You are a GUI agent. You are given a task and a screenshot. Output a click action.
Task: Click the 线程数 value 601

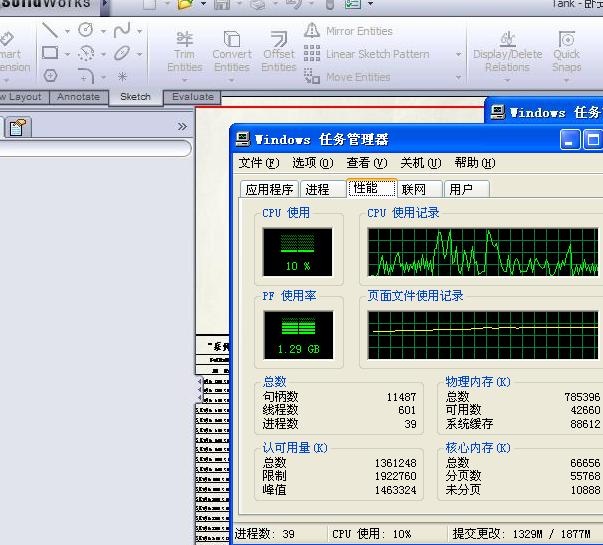[407, 410]
